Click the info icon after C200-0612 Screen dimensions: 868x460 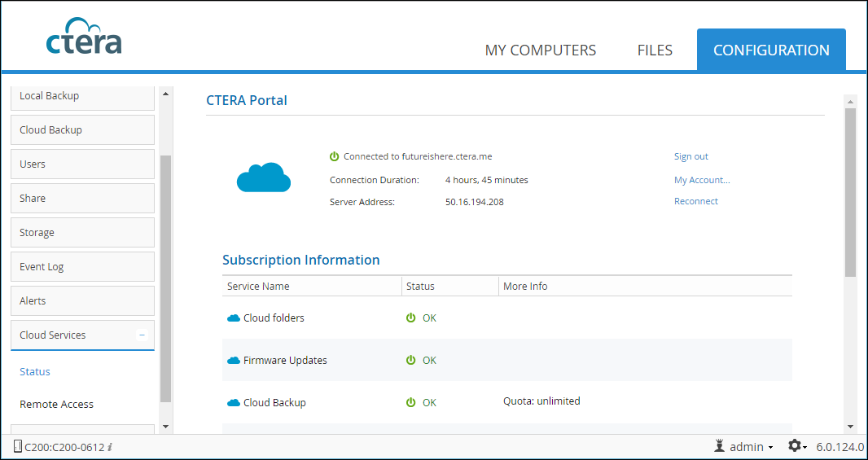coord(110,447)
